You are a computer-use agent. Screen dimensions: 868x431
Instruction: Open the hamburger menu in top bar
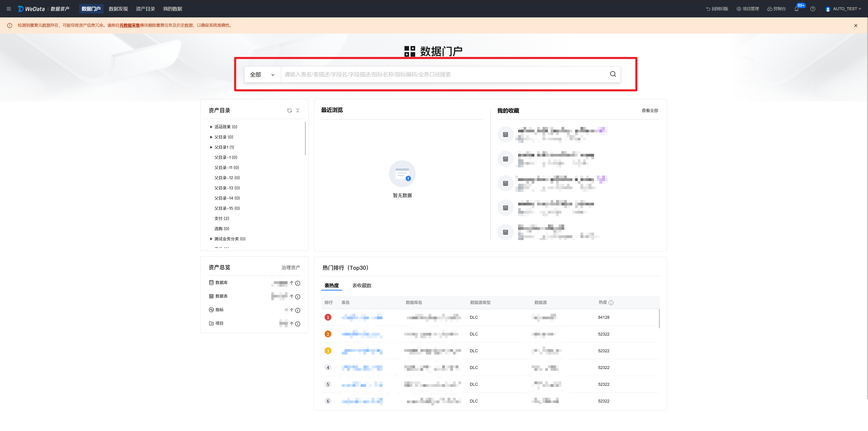[9, 9]
